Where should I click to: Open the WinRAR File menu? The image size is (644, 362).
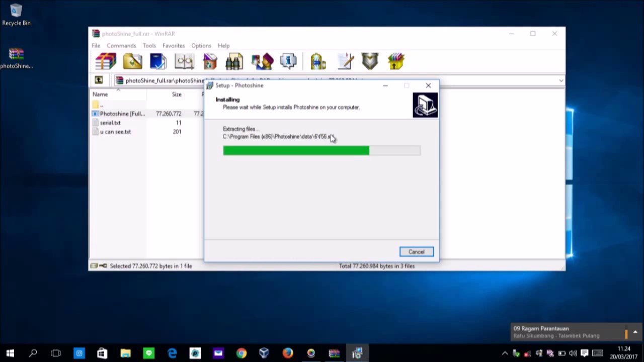point(96,46)
